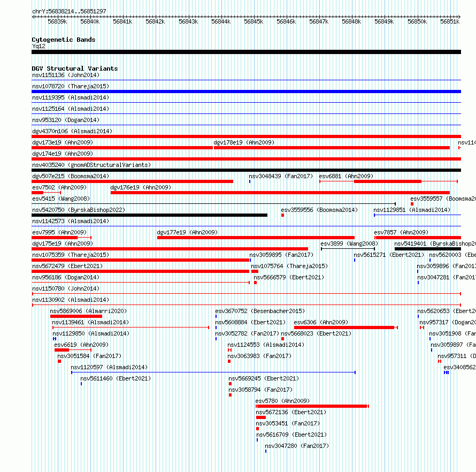Click the blue nsv1120597 feature line

pos(213,372)
